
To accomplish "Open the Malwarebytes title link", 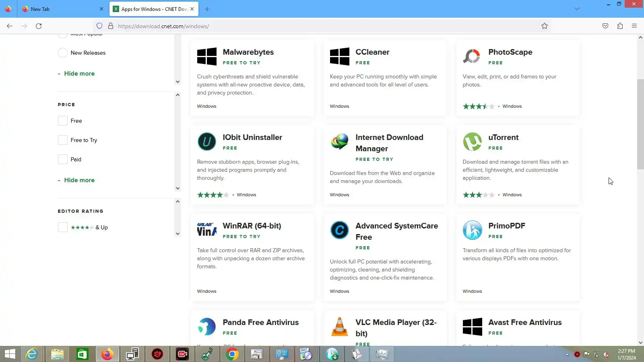I will 248,52.
